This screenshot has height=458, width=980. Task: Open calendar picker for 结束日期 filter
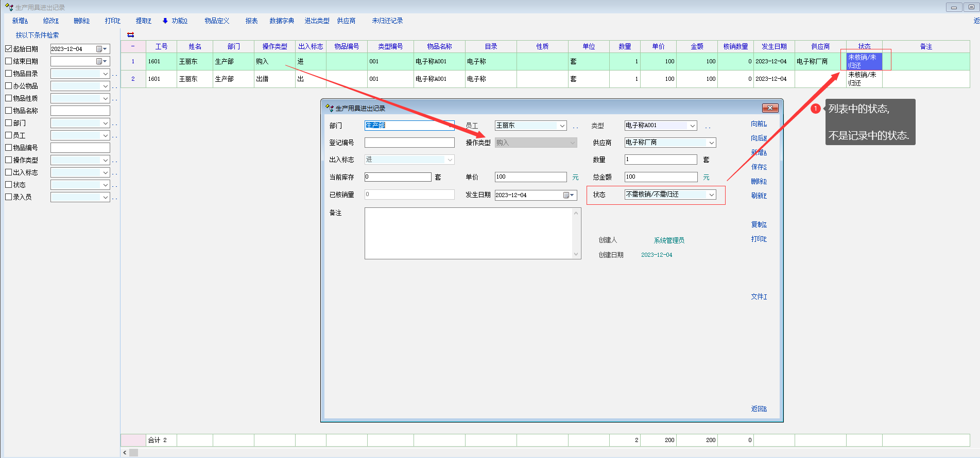(101, 61)
